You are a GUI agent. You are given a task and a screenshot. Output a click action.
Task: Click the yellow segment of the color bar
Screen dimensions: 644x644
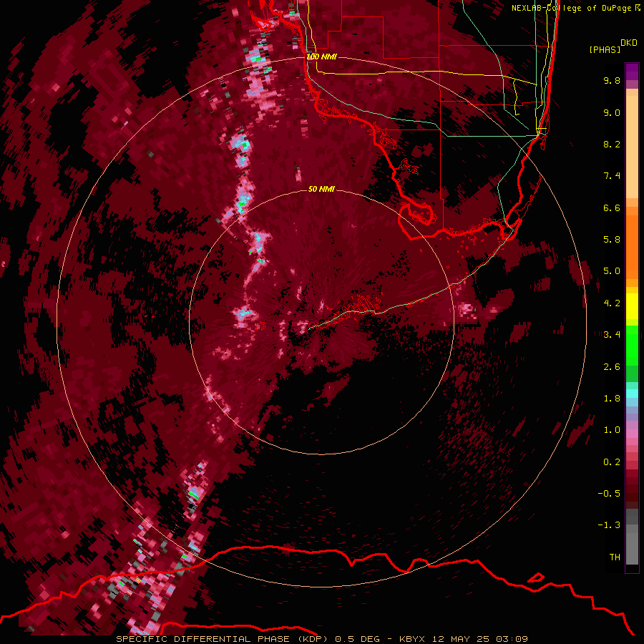click(x=632, y=306)
